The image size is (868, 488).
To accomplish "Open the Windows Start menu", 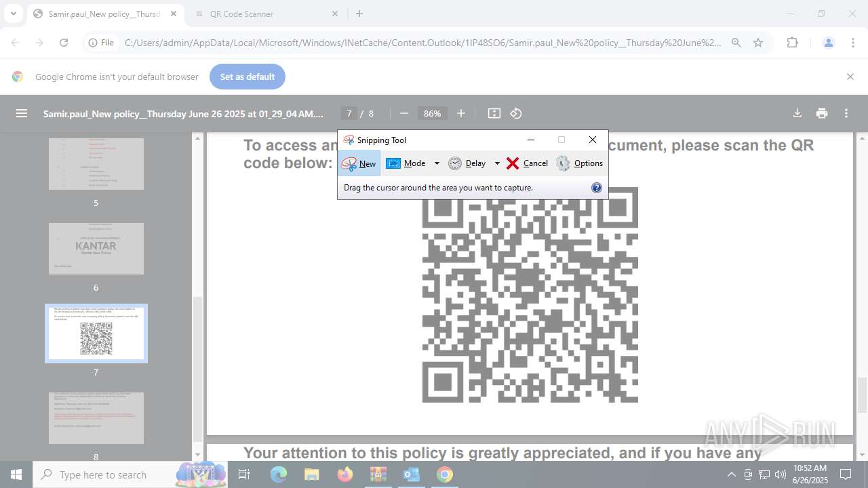I will [x=16, y=474].
